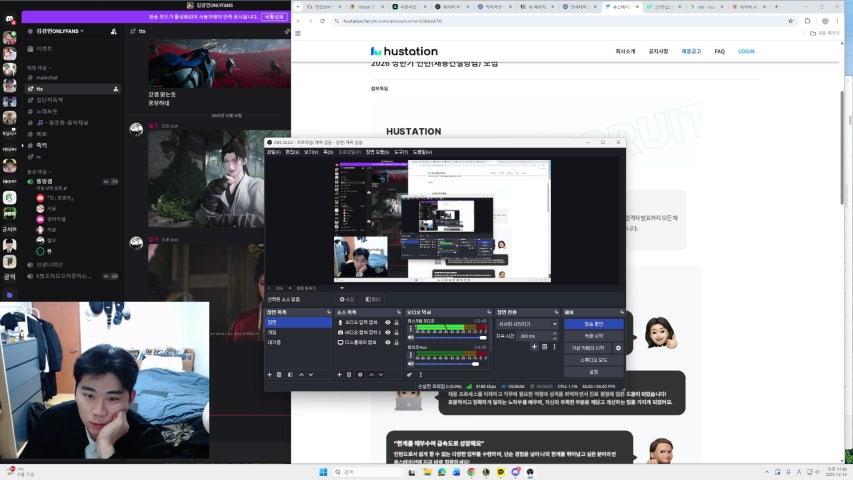Move the selected scene down in the OBS scenes panel
Image resolution: width=853 pixels, height=480 pixels.
pos(311,374)
